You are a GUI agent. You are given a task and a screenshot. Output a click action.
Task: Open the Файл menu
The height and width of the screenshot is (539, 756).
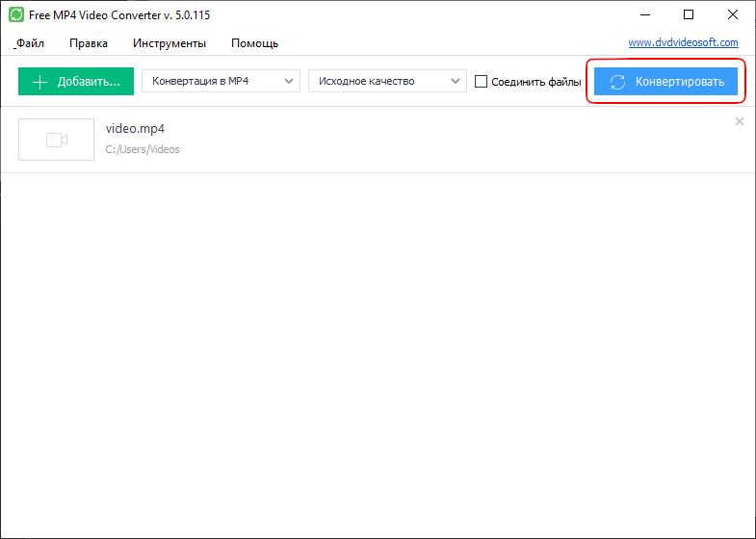tap(30, 43)
